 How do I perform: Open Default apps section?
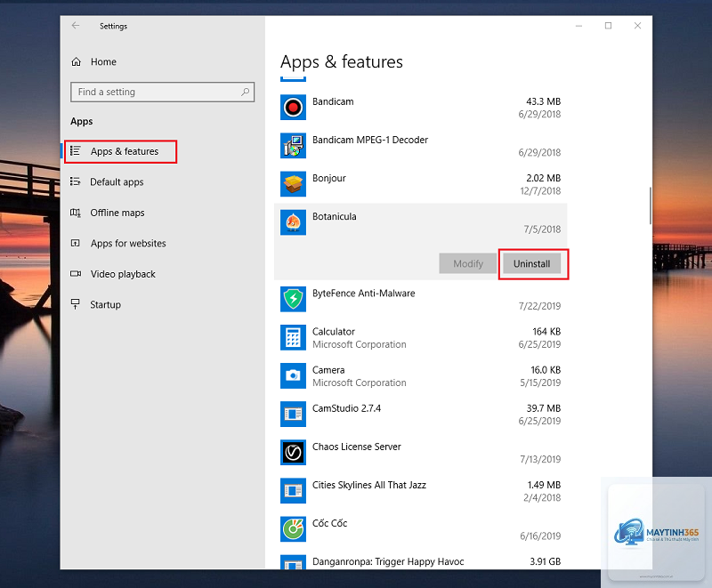117,182
